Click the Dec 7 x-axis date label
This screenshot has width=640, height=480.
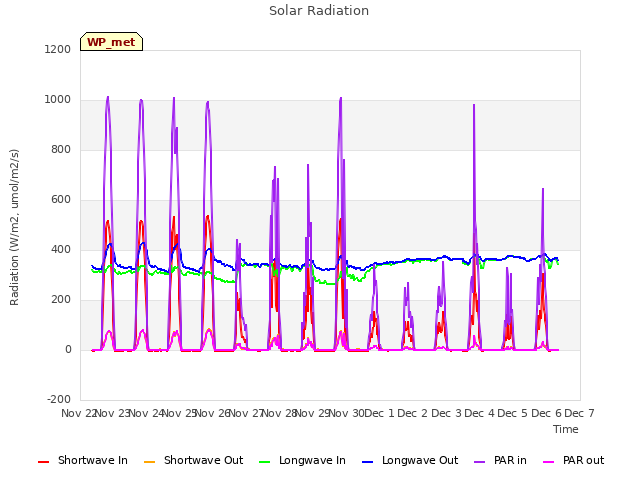tap(580, 413)
